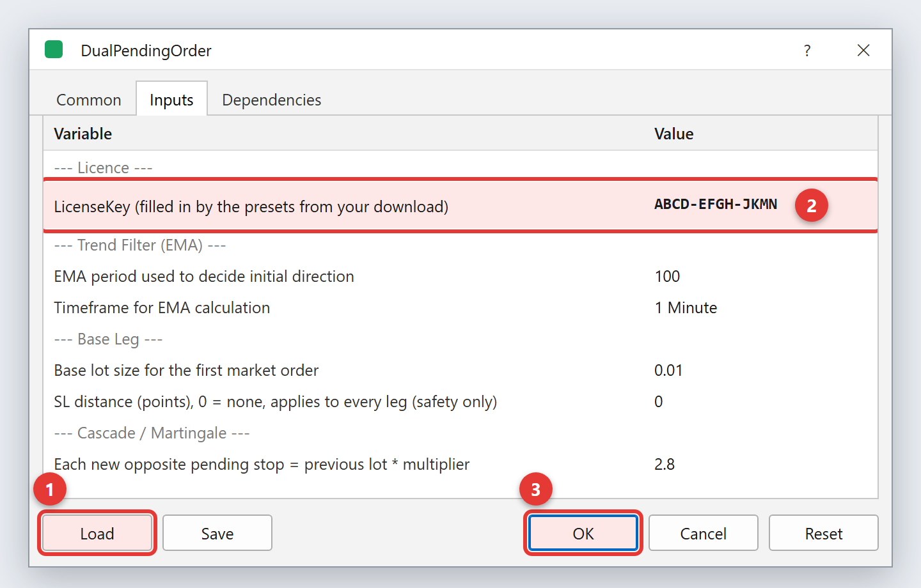This screenshot has width=921, height=588.
Task: Select the Base lot size variable label
Action: 186,370
